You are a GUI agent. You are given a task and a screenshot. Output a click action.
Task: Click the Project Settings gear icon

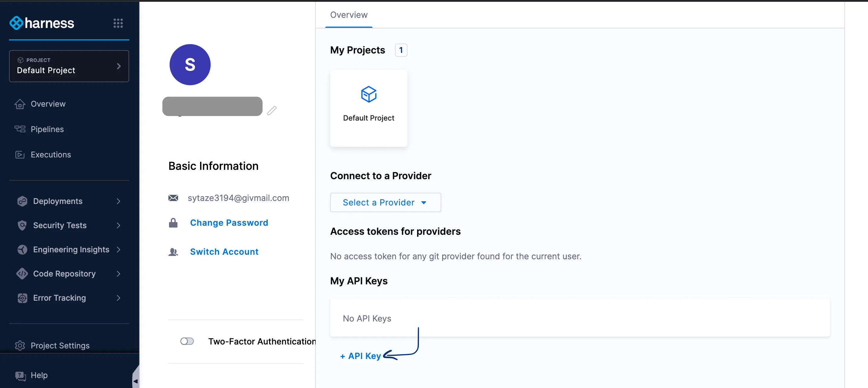click(20, 345)
